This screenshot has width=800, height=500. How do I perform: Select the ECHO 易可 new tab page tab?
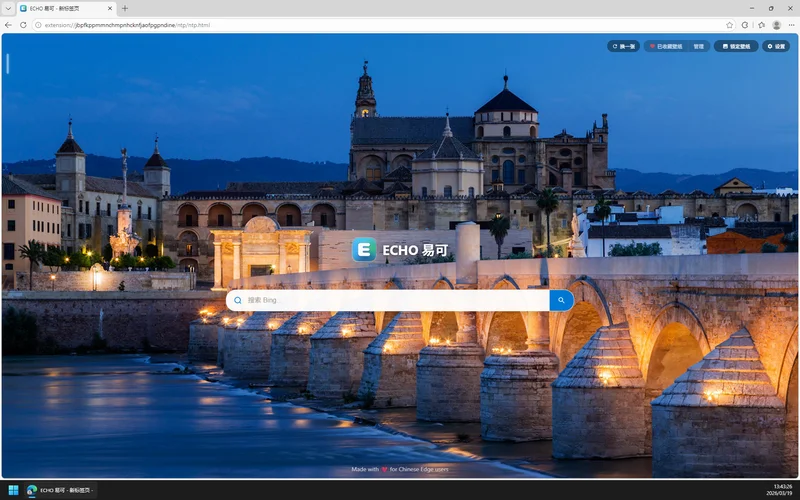tap(60, 8)
